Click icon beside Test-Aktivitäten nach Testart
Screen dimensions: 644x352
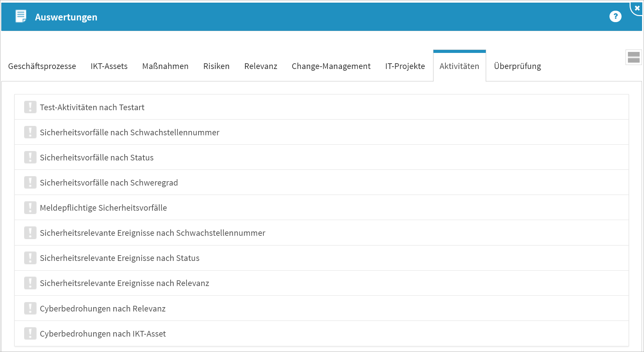tap(30, 107)
